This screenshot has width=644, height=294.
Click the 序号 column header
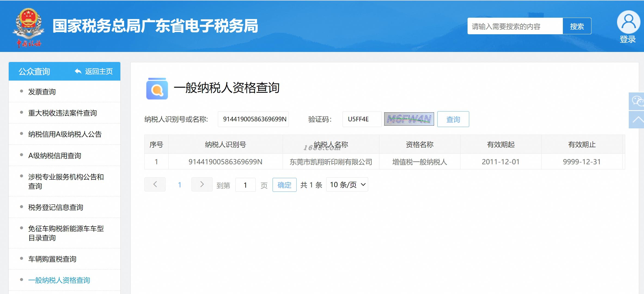point(156,144)
